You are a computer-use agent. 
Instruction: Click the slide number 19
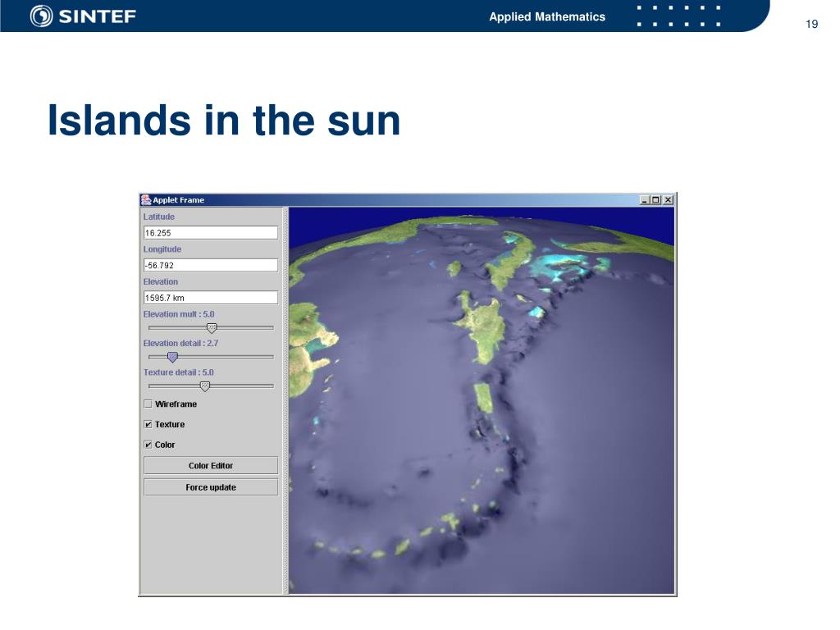(811, 24)
